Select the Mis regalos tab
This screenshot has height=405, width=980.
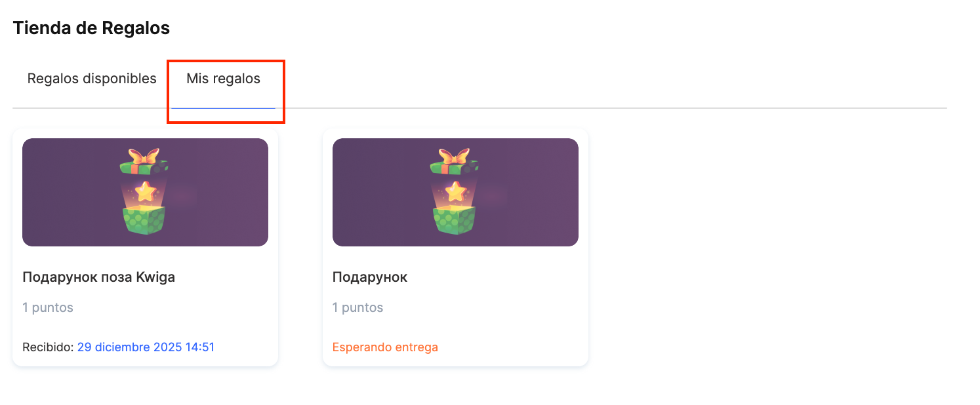click(x=223, y=79)
